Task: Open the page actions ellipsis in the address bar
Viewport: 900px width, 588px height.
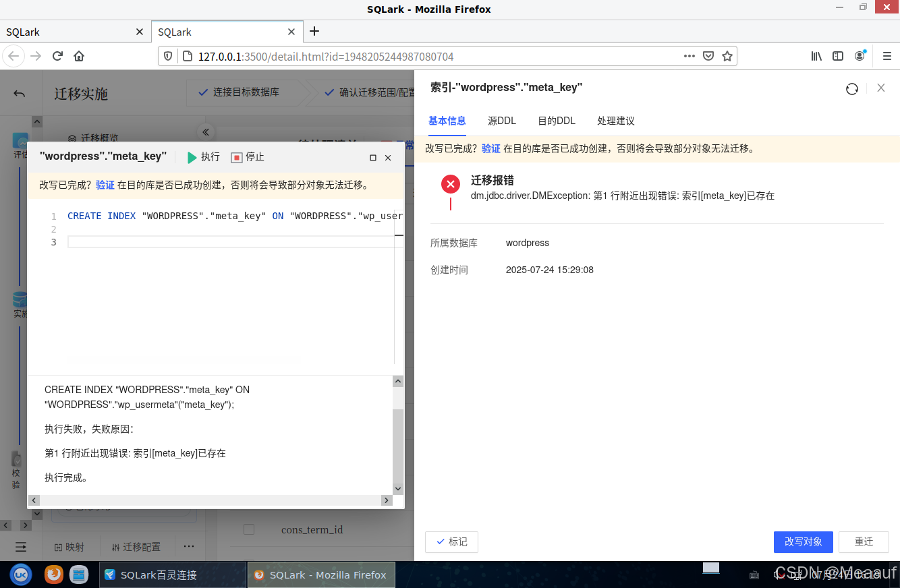Action: [x=689, y=56]
